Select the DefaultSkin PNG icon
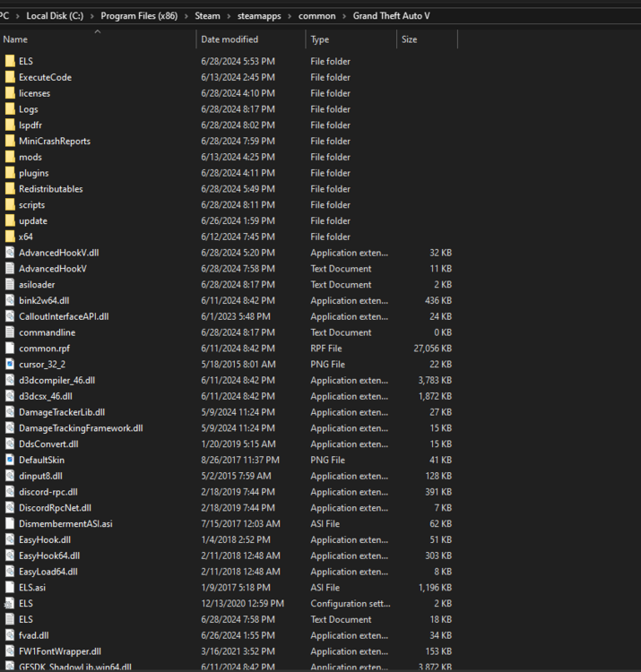Image resolution: width=641 pixels, height=672 pixels. click(x=10, y=460)
